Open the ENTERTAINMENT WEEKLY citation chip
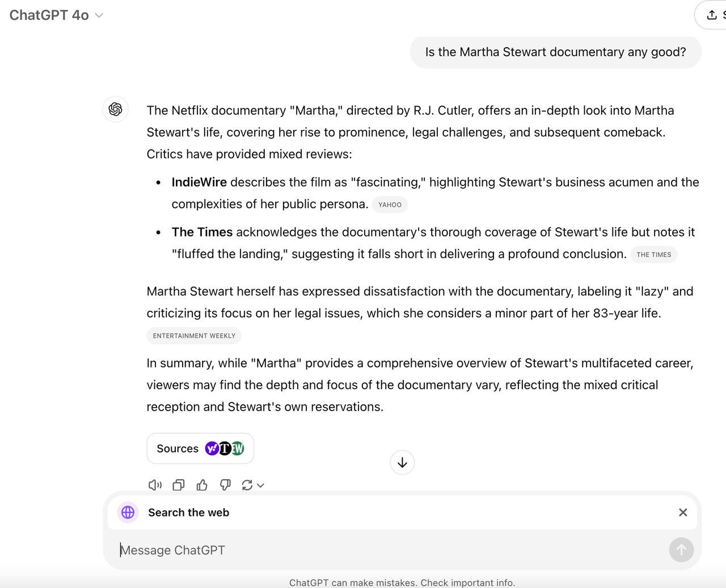Viewport: 726px width, 588px height. (x=194, y=336)
